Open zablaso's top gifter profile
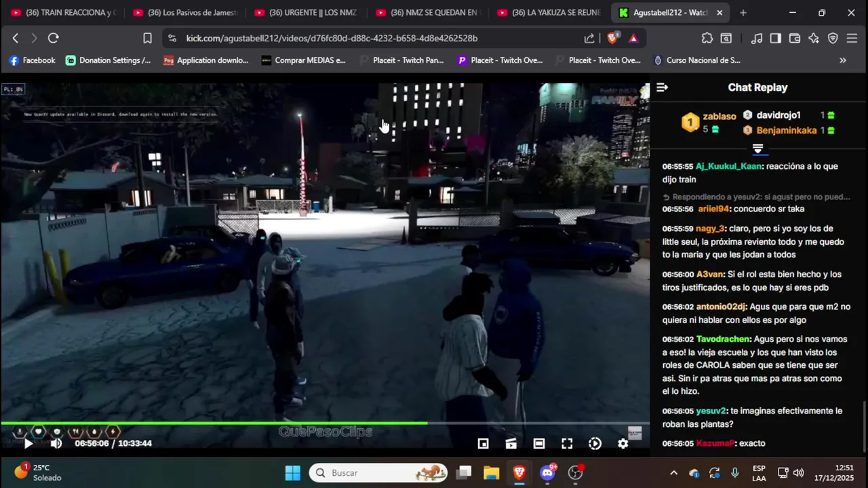This screenshot has width=868, height=488. pyautogui.click(x=719, y=117)
